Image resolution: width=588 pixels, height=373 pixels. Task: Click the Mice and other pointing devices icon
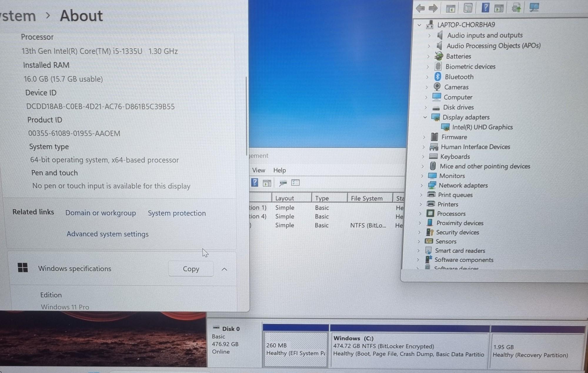(432, 166)
